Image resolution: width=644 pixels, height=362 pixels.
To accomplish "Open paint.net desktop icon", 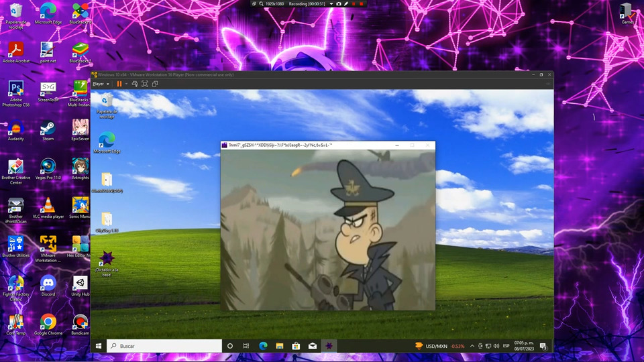I will (48, 52).
